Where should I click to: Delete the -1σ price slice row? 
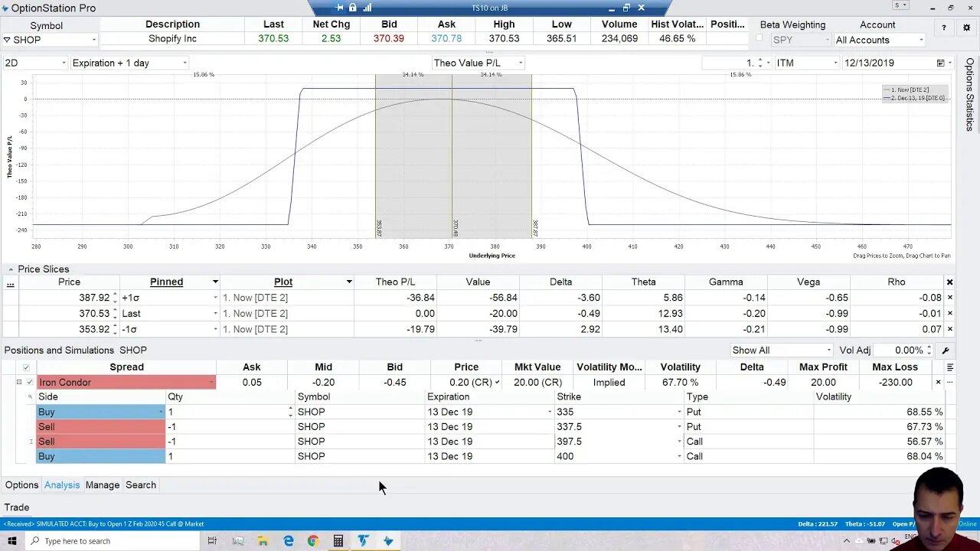(x=950, y=329)
